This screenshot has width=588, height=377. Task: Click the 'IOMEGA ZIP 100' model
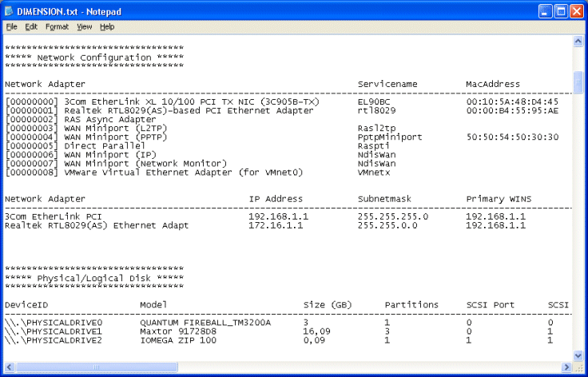pos(178,340)
